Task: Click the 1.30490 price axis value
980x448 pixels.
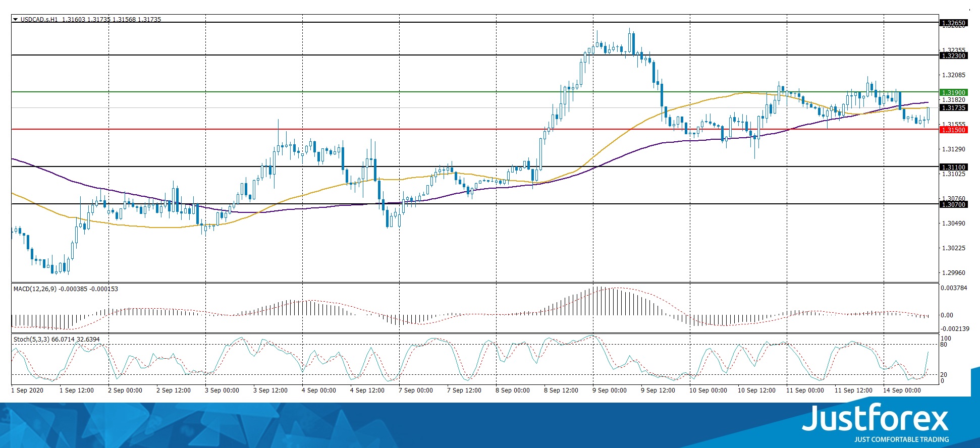Action: [954, 223]
